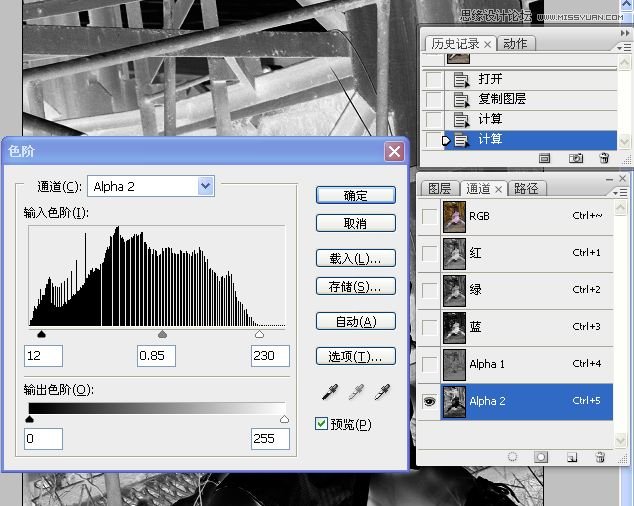Click delete state trash icon in History panel
Viewport: 634px width, 506px height.
(x=604, y=158)
